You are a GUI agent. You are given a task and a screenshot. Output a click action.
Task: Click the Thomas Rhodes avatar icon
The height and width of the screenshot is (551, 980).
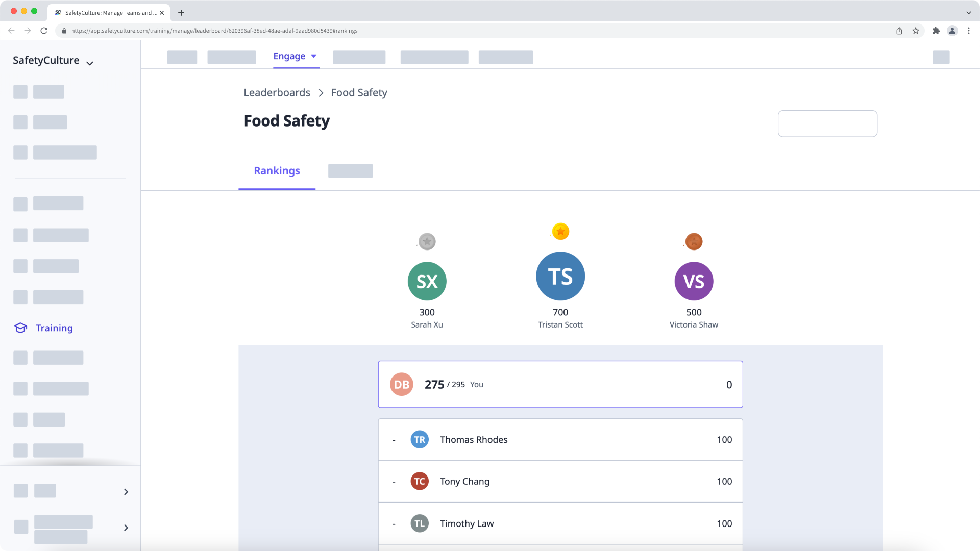(x=419, y=439)
